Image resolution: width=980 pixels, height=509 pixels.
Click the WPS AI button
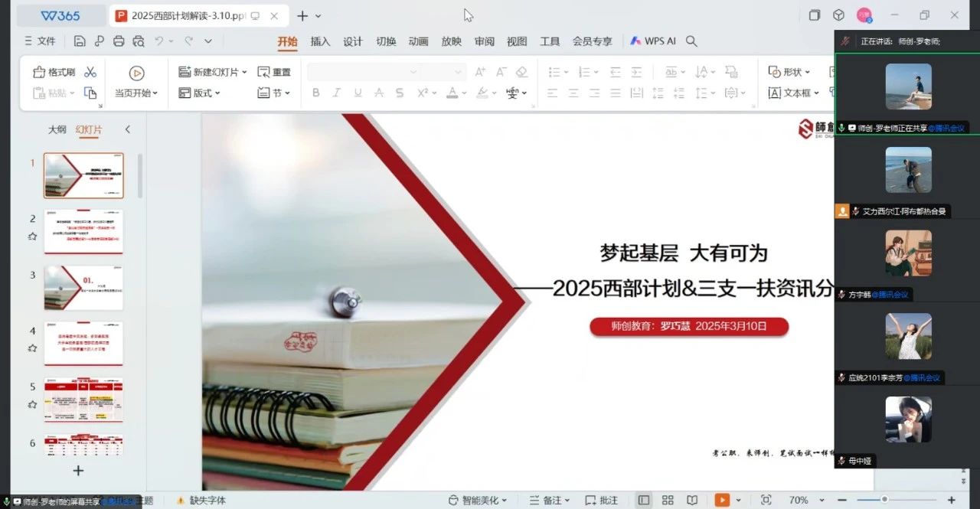pos(653,41)
